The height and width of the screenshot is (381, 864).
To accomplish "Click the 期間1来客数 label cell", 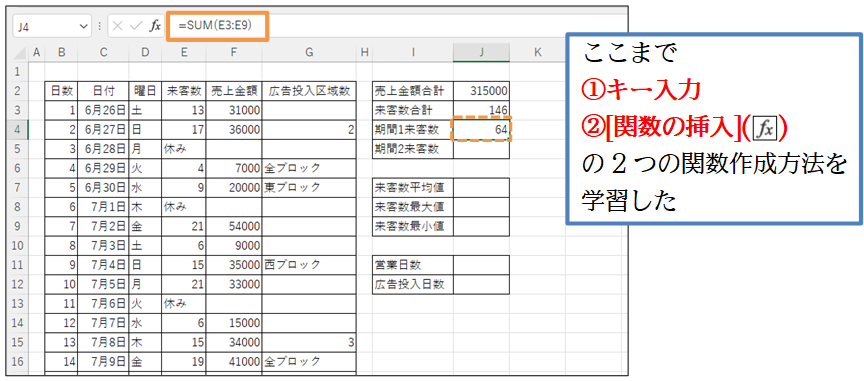I will point(413,130).
